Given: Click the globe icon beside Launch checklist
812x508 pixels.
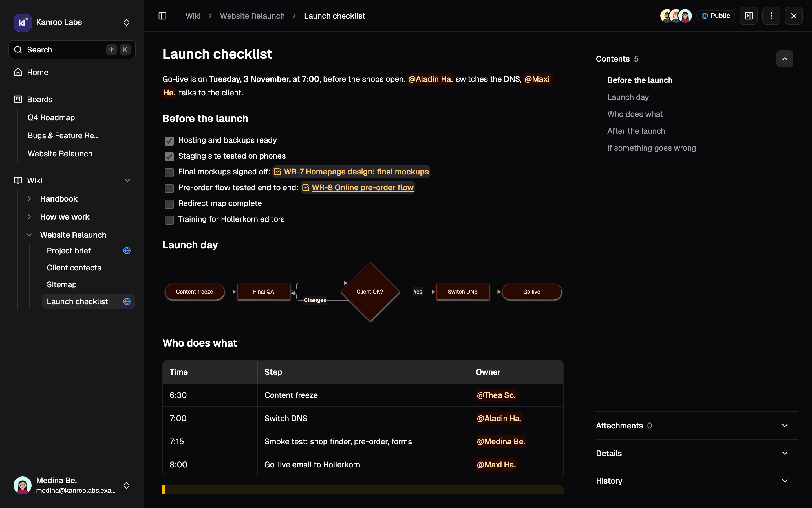Looking at the screenshot, I should click(127, 301).
